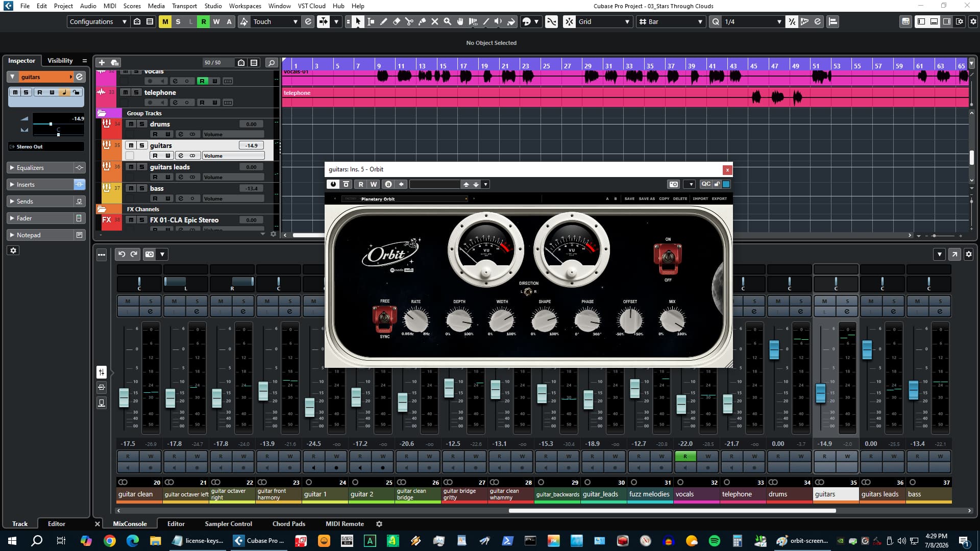Expand the Notepad inspector section
The image size is (980, 551).
tap(41, 235)
